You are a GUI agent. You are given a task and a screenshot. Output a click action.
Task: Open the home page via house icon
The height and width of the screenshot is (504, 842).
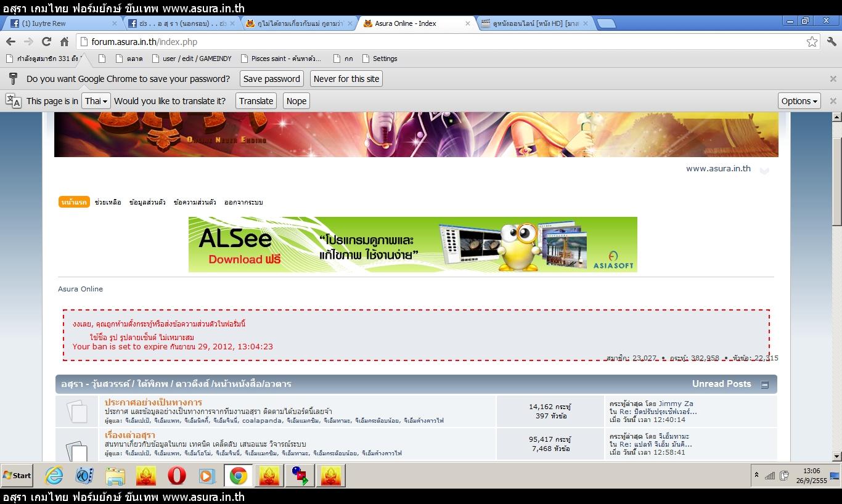64,42
